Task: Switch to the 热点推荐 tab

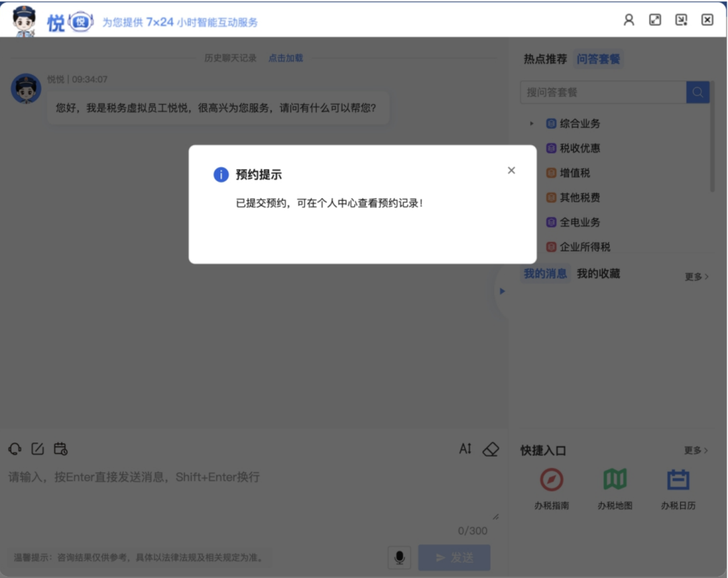Action: [x=545, y=59]
